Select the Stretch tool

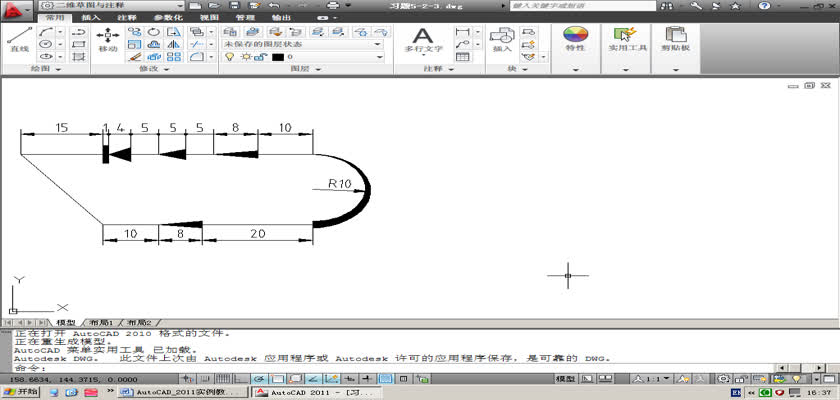click(x=173, y=32)
